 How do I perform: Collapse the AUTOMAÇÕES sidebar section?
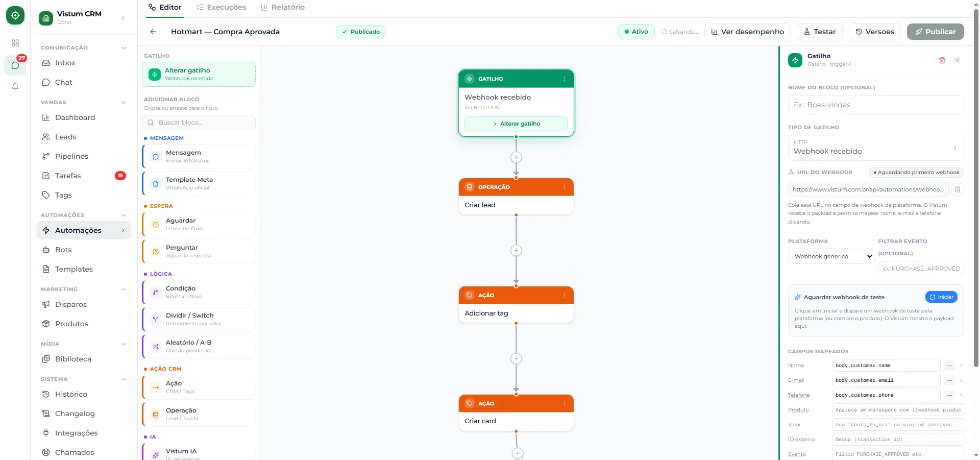[124, 215]
